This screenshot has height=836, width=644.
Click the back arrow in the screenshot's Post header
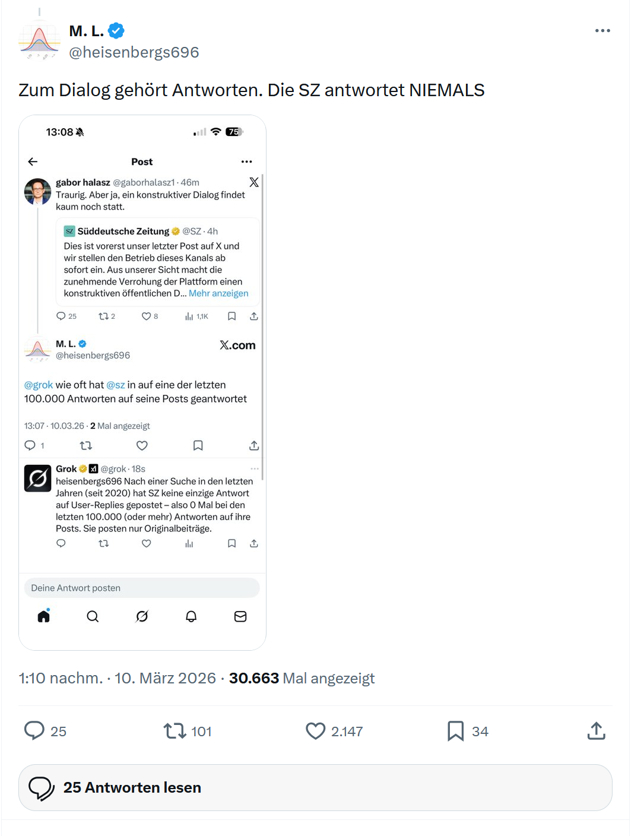click(33, 161)
